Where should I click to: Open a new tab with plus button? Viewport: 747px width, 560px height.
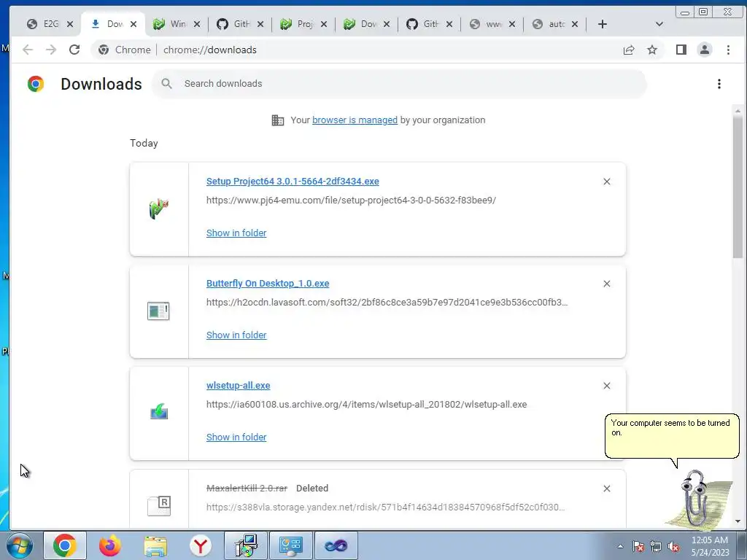click(x=602, y=24)
